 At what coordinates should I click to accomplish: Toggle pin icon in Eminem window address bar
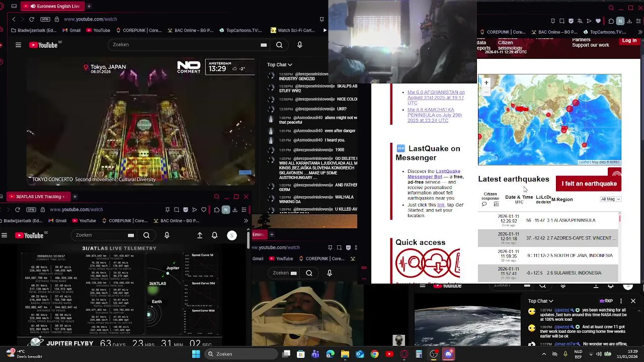[x=330, y=247]
